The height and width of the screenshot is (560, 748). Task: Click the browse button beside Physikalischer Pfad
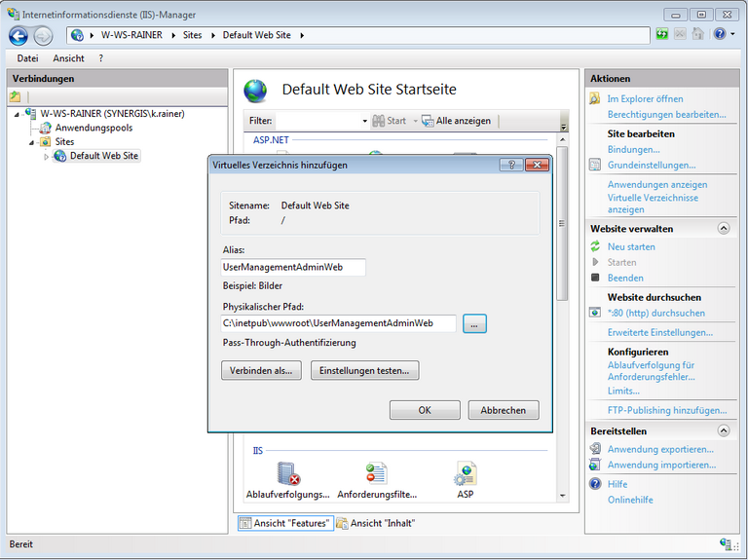(x=474, y=323)
